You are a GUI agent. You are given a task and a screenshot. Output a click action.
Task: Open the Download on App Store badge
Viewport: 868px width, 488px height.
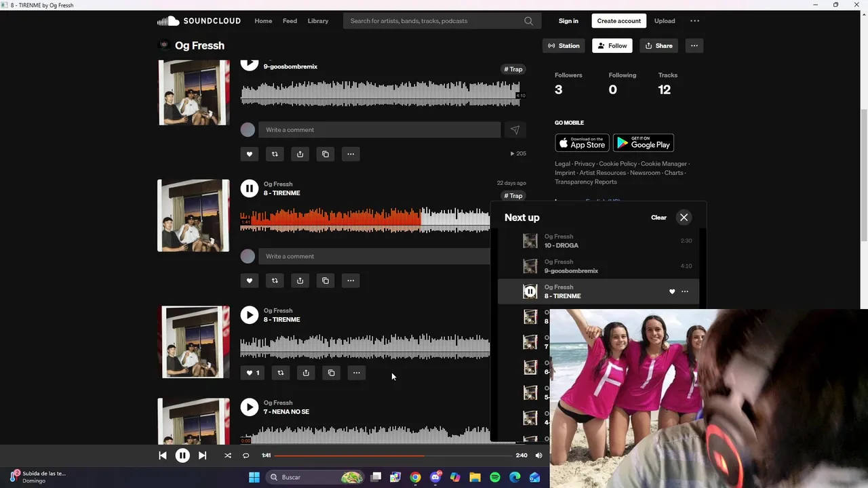tap(582, 143)
